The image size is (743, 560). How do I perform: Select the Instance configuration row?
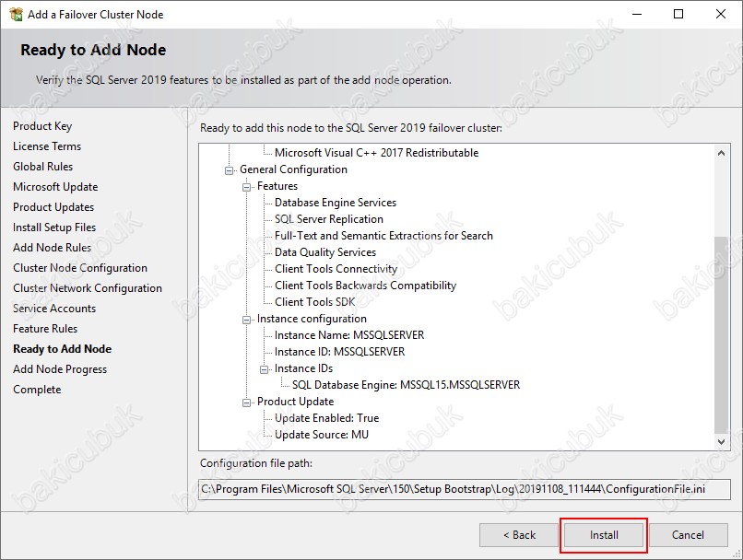point(312,319)
